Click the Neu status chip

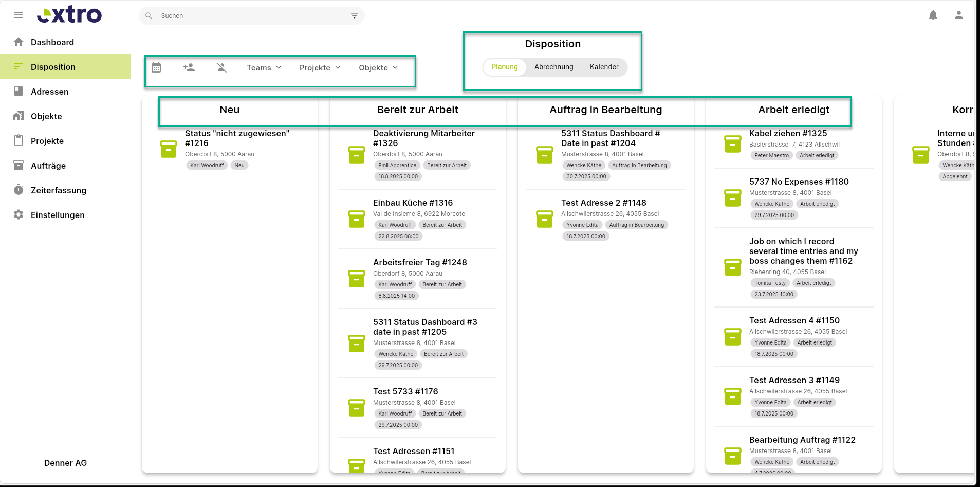click(239, 165)
